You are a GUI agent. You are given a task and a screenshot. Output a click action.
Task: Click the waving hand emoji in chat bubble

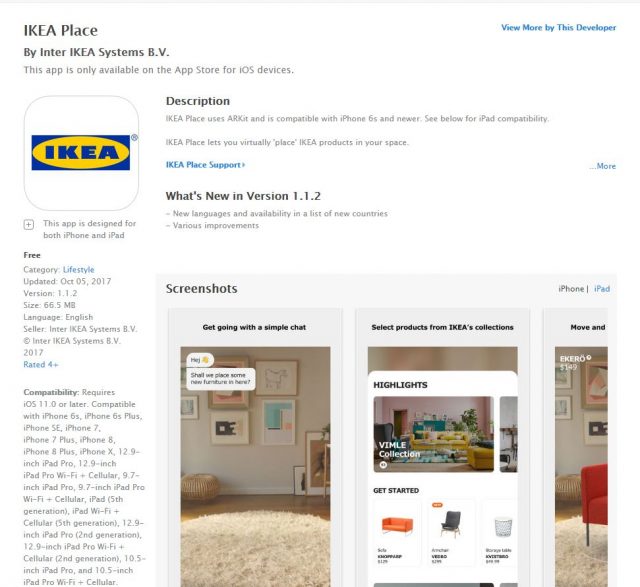pyautogui.click(x=205, y=360)
